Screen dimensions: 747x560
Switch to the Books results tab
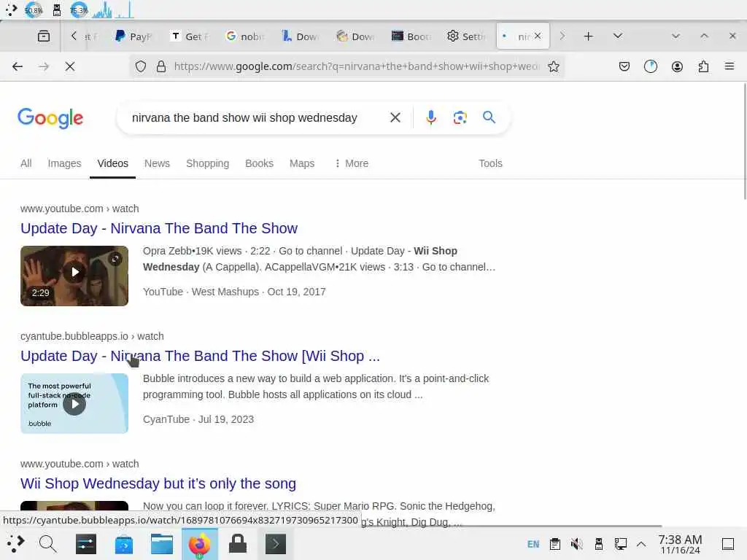point(259,163)
